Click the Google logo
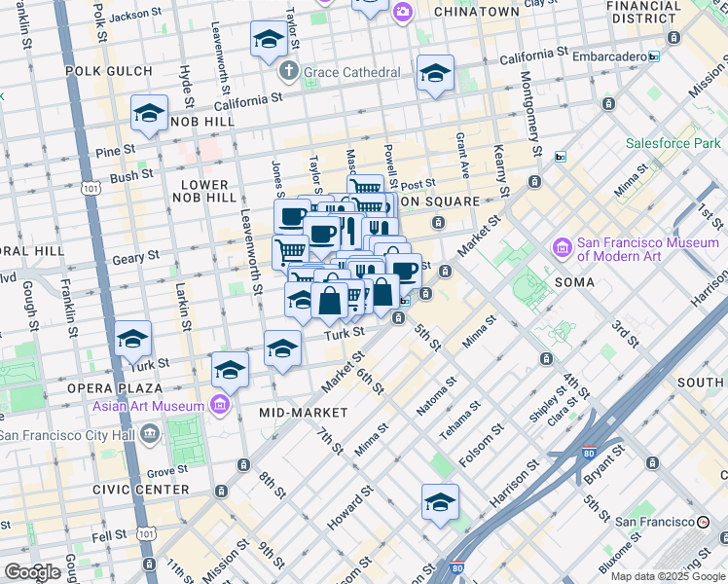 [32, 572]
